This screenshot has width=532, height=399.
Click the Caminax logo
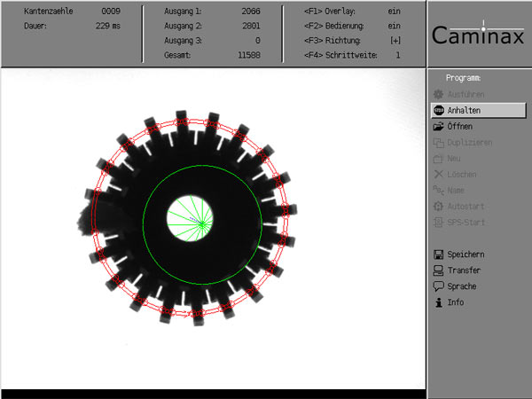(x=479, y=35)
